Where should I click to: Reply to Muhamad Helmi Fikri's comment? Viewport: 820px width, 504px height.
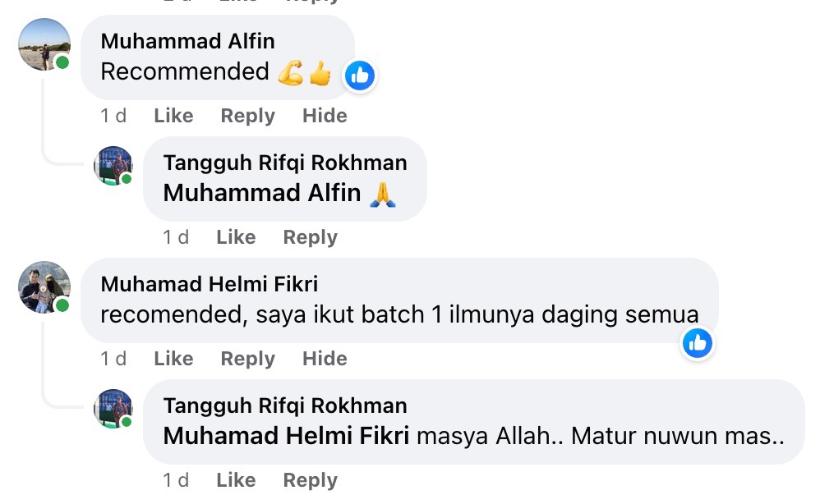[x=247, y=359]
